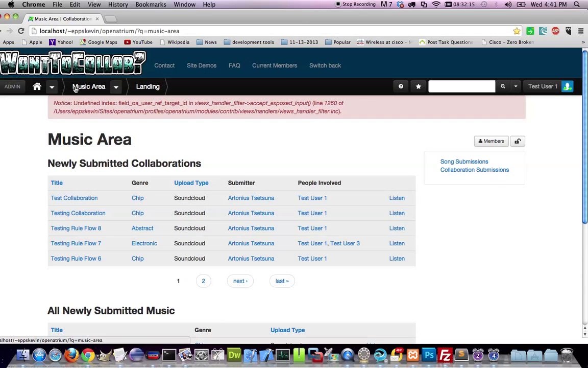Click the address bar URL
The height and width of the screenshot is (368, 588).
click(x=110, y=31)
